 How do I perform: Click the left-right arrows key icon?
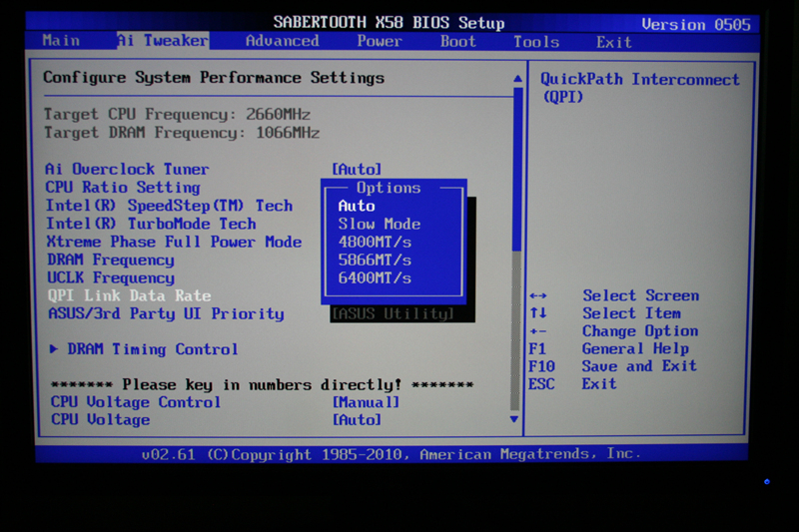(x=538, y=295)
